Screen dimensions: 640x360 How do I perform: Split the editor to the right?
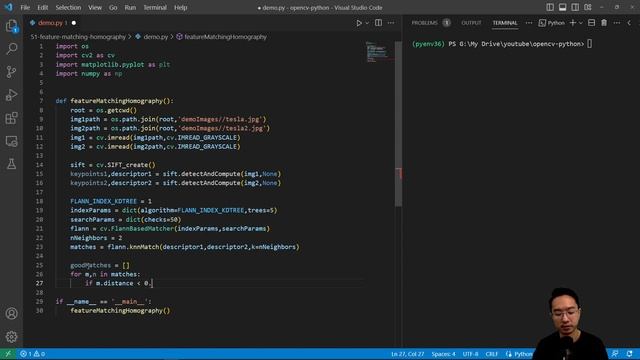click(x=378, y=23)
